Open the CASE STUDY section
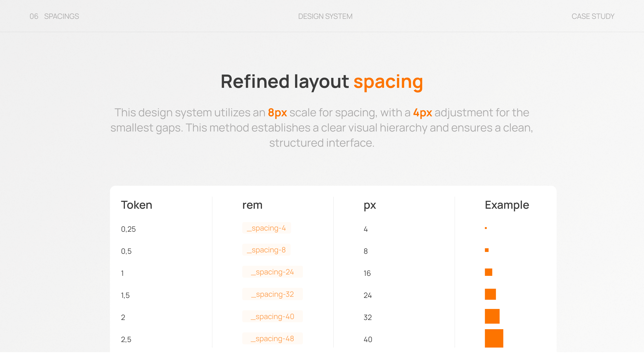This screenshot has width=644, height=354. (x=593, y=16)
